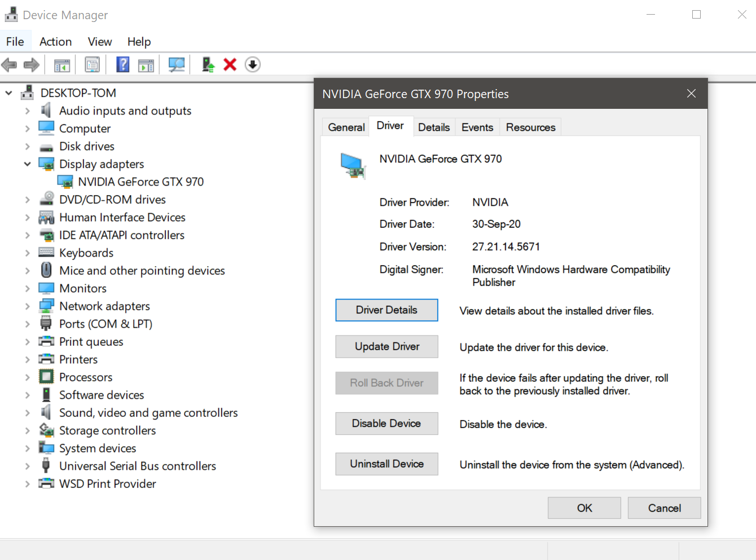This screenshot has width=756, height=560.
Task: Click the Disable device down-arrow icon
Action: 252,65
